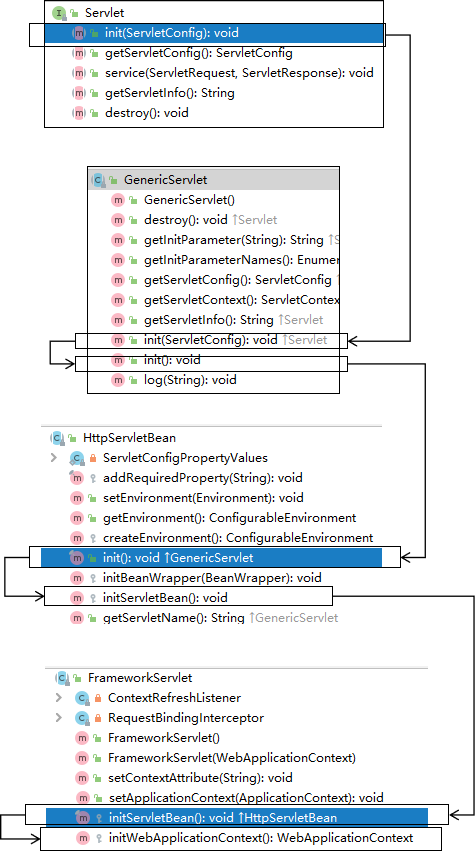Click method icon of initBeanWrapper(BeanWrapper): void

click(77, 578)
